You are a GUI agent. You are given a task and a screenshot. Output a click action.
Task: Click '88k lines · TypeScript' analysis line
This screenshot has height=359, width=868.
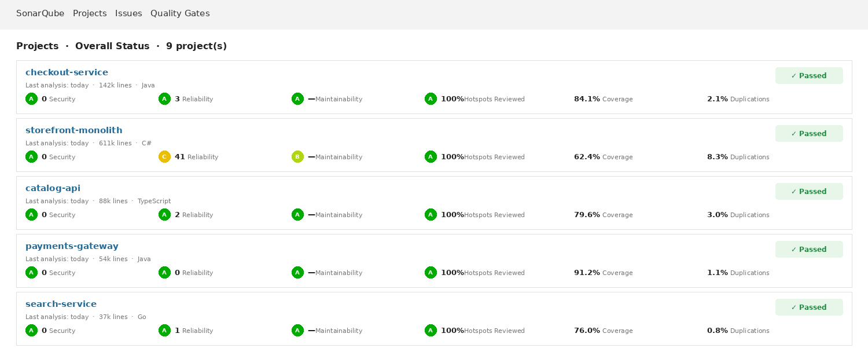[135, 201]
